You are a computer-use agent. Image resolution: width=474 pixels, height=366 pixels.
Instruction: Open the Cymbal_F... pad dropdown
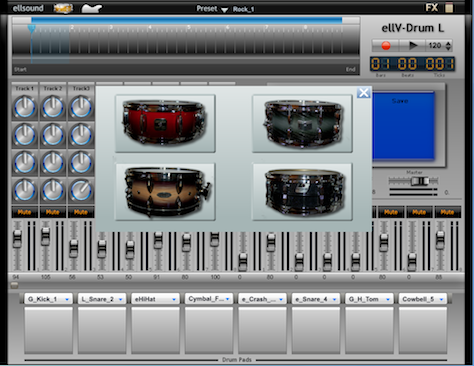point(227,299)
